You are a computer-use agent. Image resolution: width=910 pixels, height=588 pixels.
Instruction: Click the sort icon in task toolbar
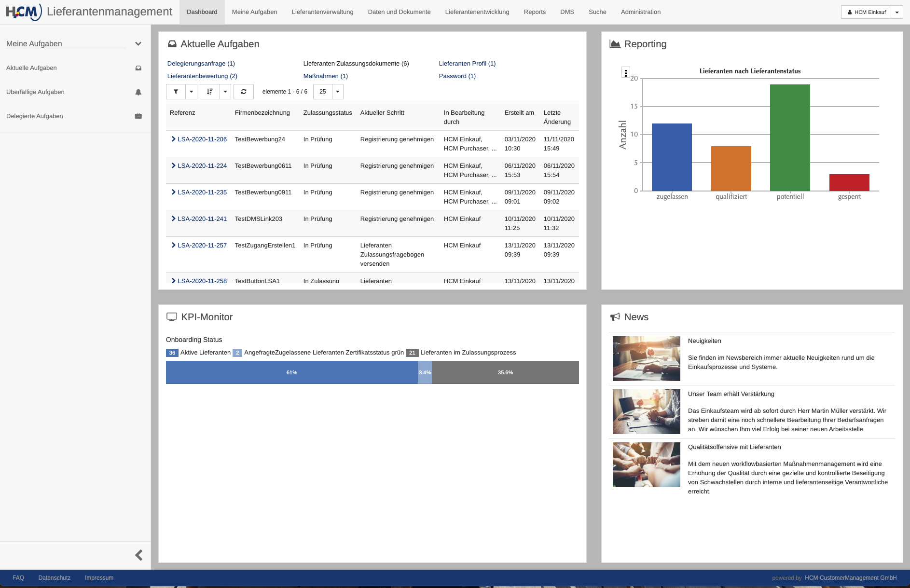pyautogui.click(x=210, y=92)
